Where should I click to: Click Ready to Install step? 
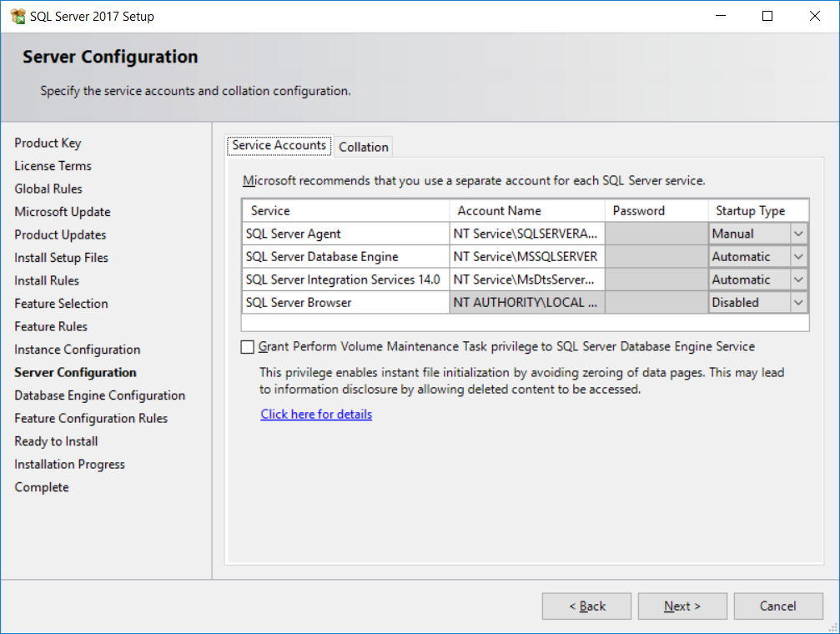click(56, 441)
